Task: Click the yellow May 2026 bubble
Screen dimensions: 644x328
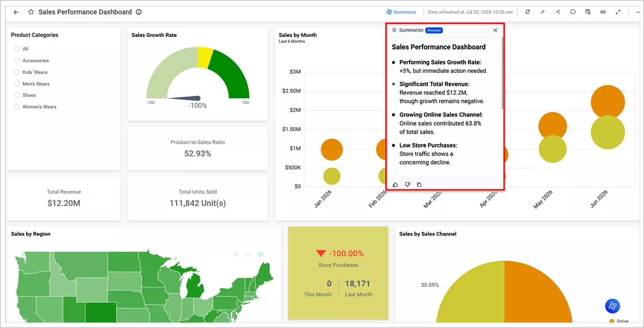Action: coord(552,149)
